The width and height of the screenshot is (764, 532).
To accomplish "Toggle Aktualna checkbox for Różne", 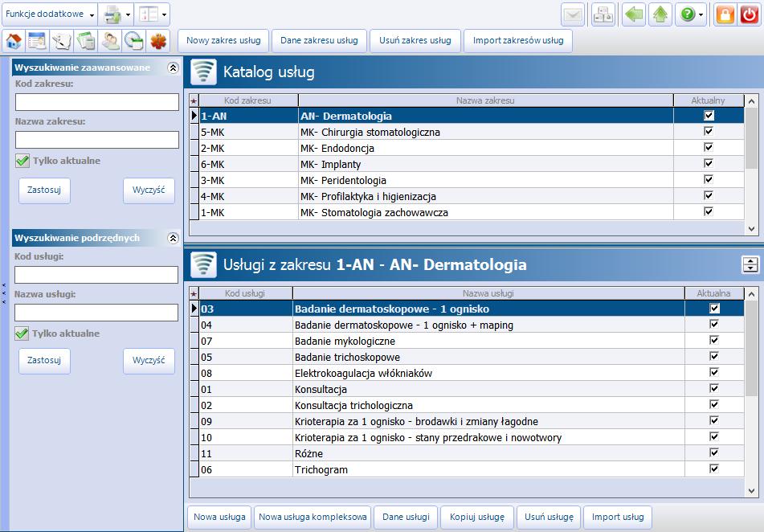I will (x=714, y=453).
